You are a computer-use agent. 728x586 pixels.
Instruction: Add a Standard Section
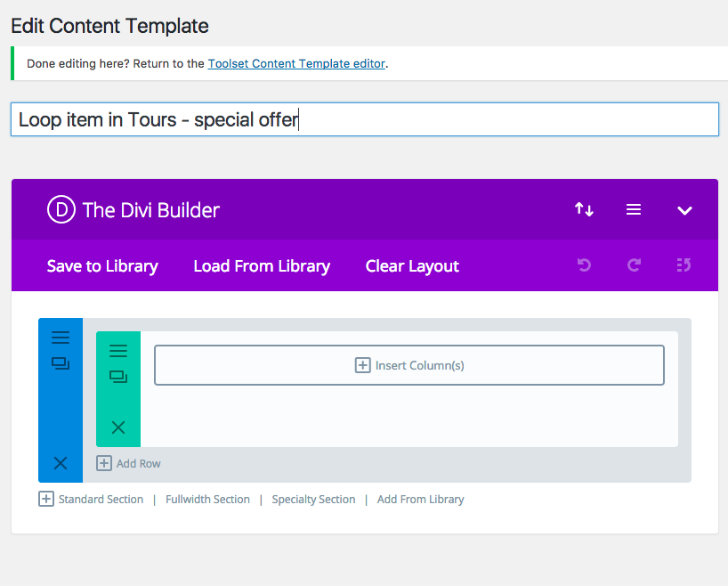[101, 499]
